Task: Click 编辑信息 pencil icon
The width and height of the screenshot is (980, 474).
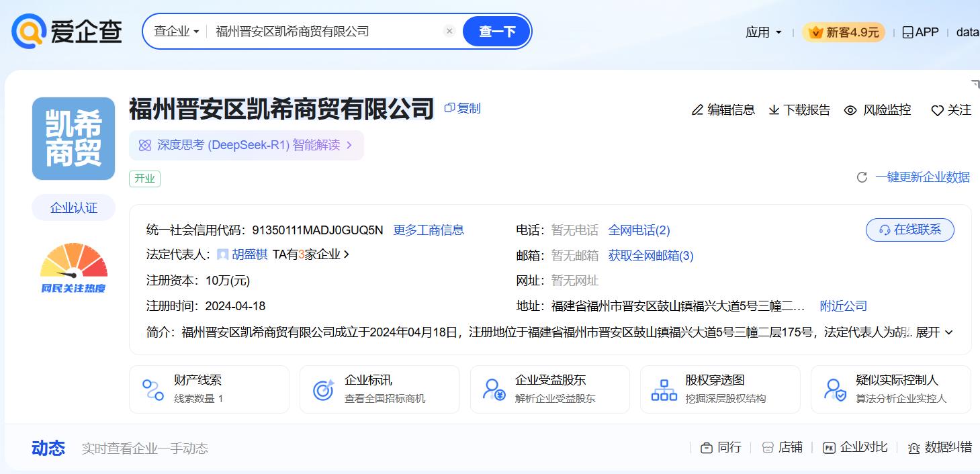Action: 723,110
